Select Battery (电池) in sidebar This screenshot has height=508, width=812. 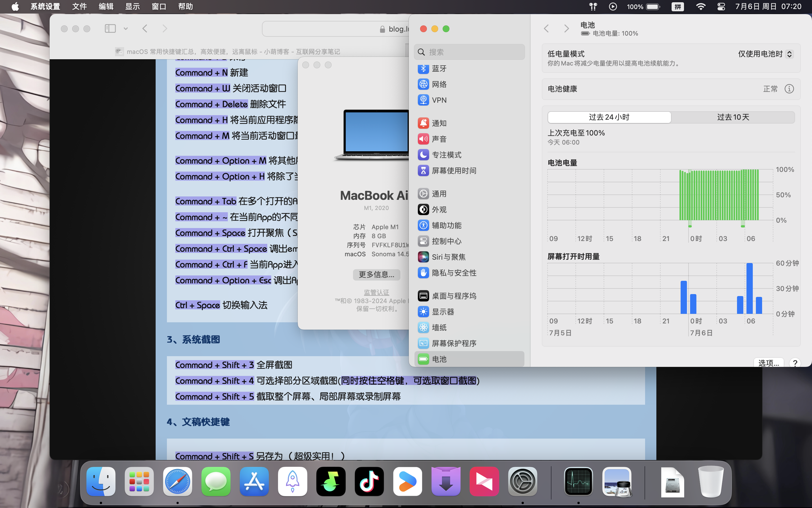(x=469, y=359)
